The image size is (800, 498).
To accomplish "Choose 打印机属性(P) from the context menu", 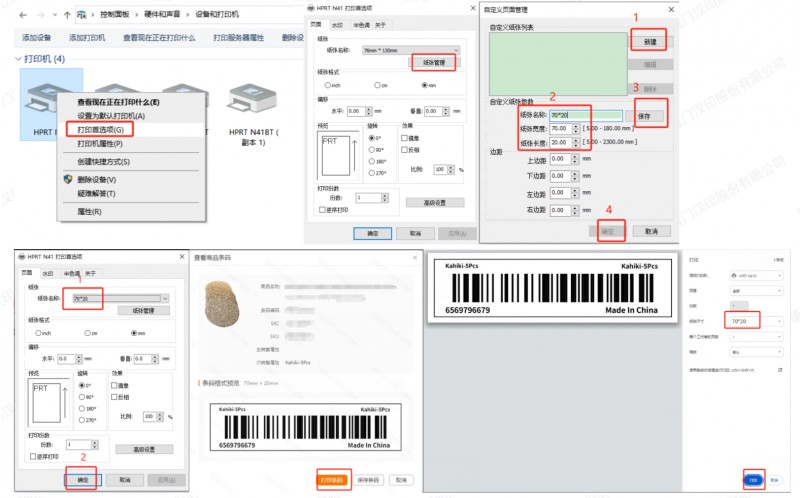I will (x=100, y=143).
